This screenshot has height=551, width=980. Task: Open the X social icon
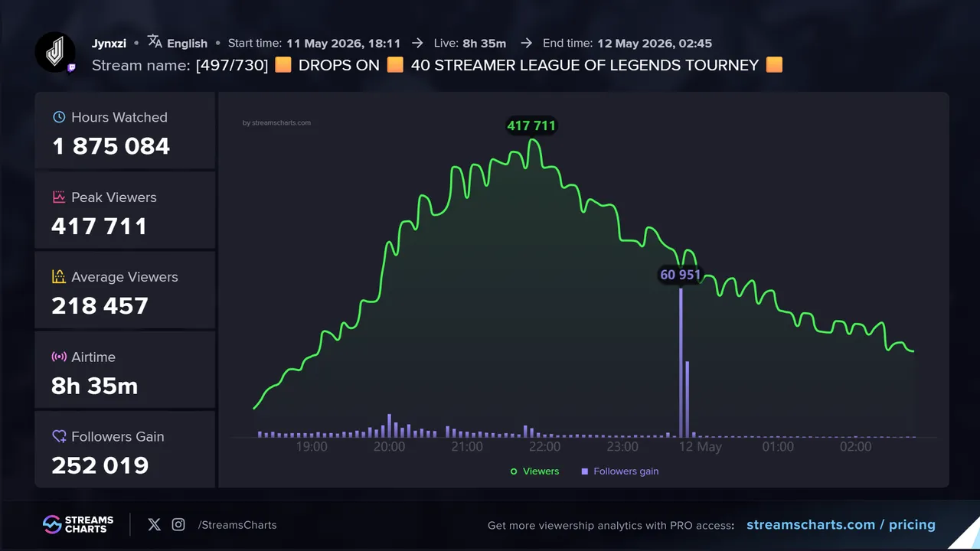coord(154,524)
